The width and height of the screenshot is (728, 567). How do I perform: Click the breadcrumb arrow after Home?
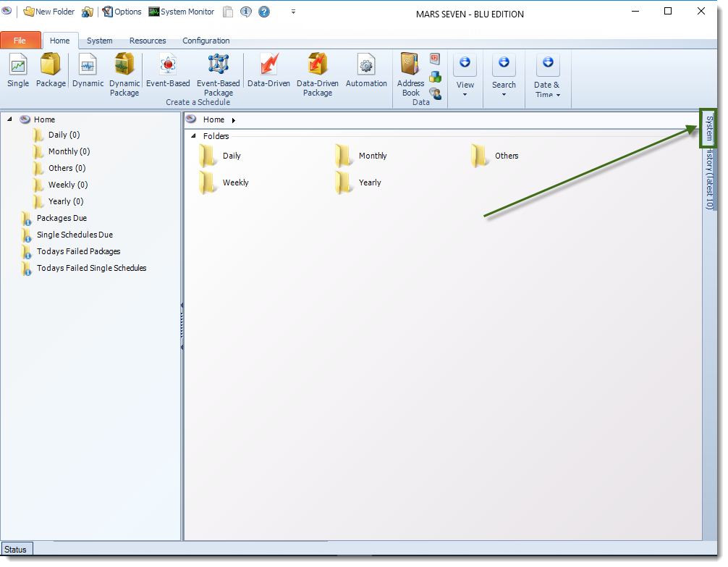point(234,120)
